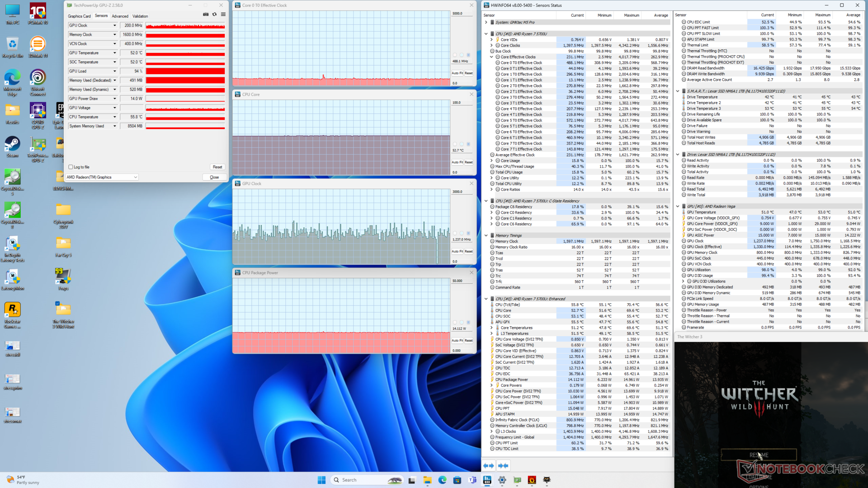Switch to Validation tab
The height and width of the screenshot is (488, 868).
coord(140,16)
